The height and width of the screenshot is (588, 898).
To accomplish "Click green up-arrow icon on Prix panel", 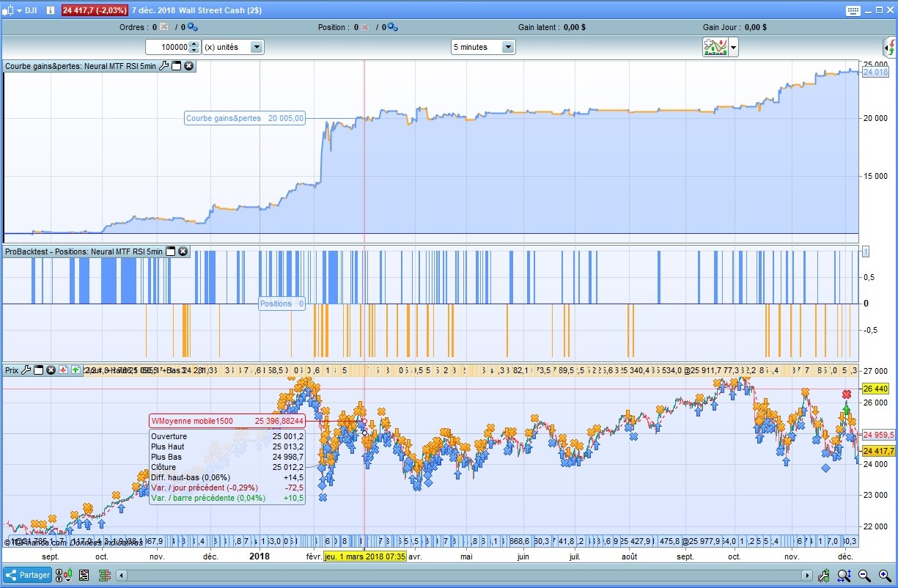I will (76, 370).
